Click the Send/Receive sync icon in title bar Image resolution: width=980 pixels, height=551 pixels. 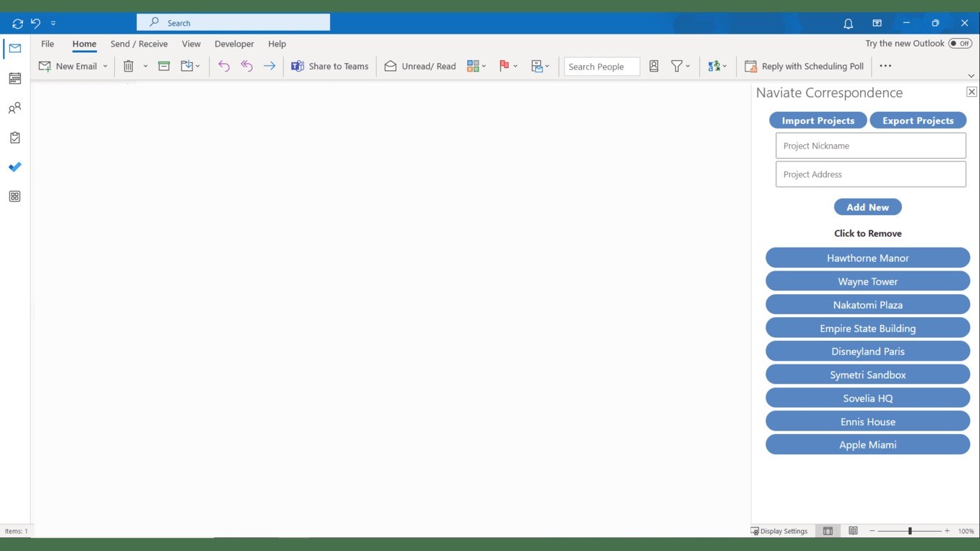click(x=18, y=24)
